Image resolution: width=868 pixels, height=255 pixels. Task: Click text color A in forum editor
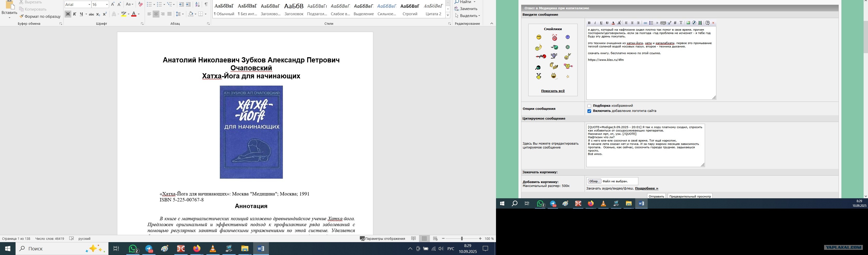click(x=613, y=23)
